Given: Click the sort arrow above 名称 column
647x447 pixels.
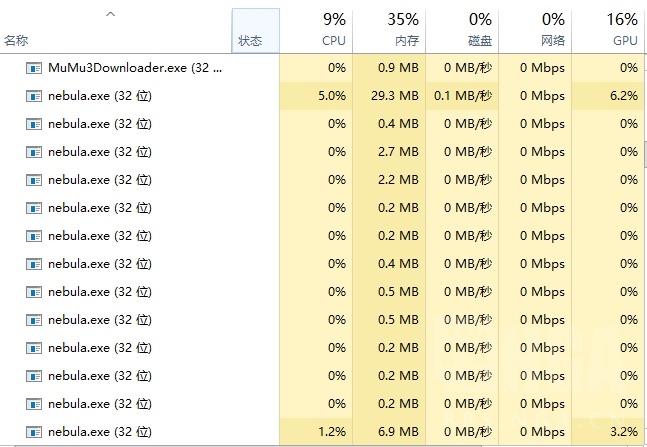Looking at the screenshot, I should click(x=110, y=14).
